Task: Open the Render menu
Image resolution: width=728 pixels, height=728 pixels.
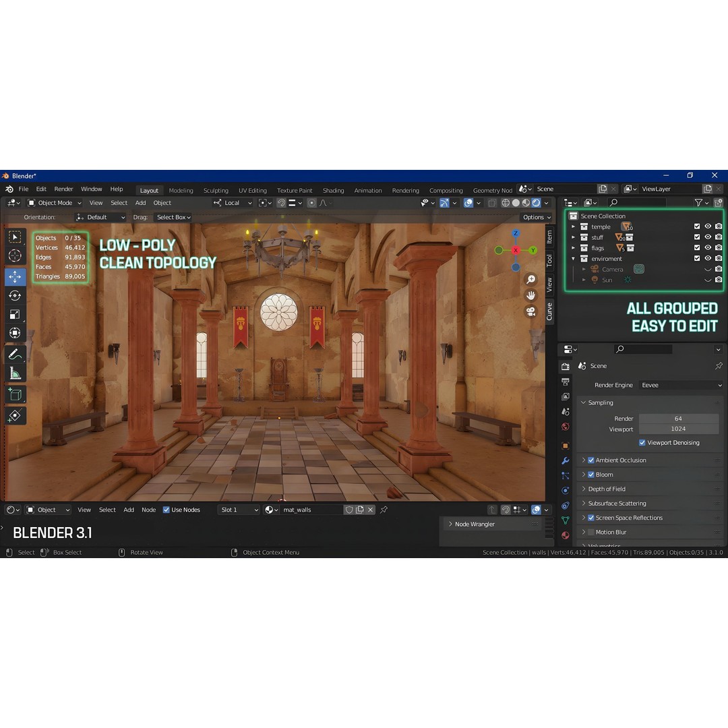Action: pos(63,189)
